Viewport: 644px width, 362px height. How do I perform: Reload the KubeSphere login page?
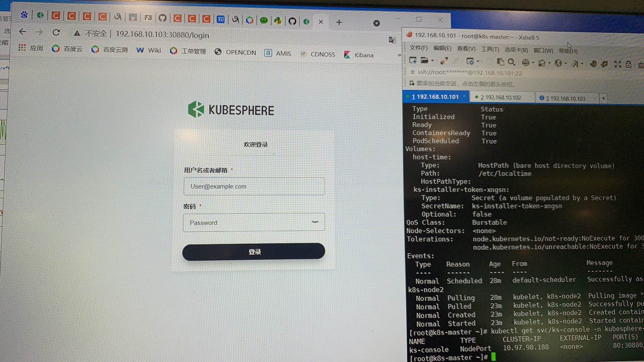[x=56, y=32]
